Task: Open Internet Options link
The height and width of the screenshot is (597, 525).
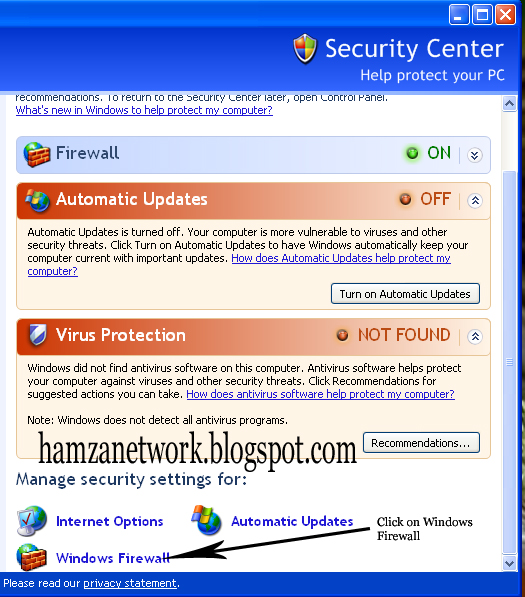Action: pos(110,521)
